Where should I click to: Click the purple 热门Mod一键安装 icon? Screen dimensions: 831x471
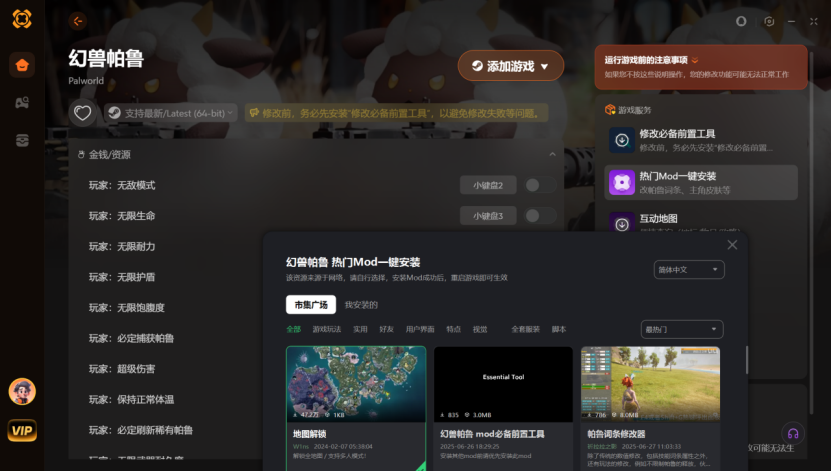(x=622, y=182)
